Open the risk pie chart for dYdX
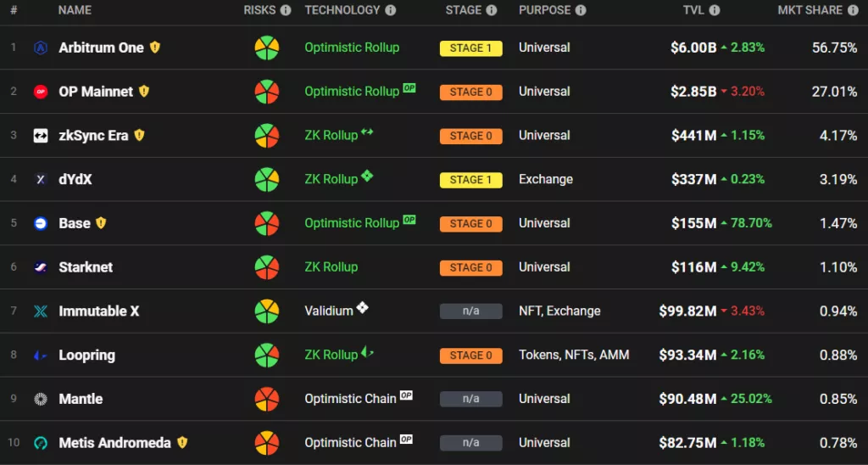The image size is (868, 465). click(267, 180)
